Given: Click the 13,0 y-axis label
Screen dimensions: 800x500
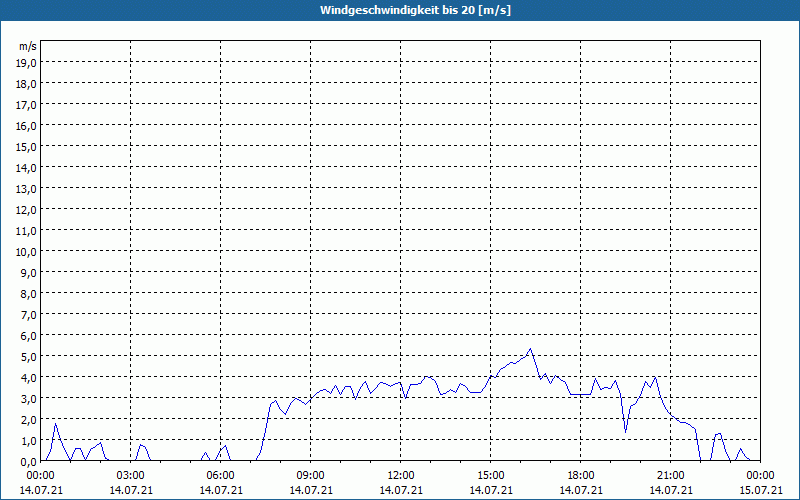Looking at the screenshot, I should [x=27, y=189].
